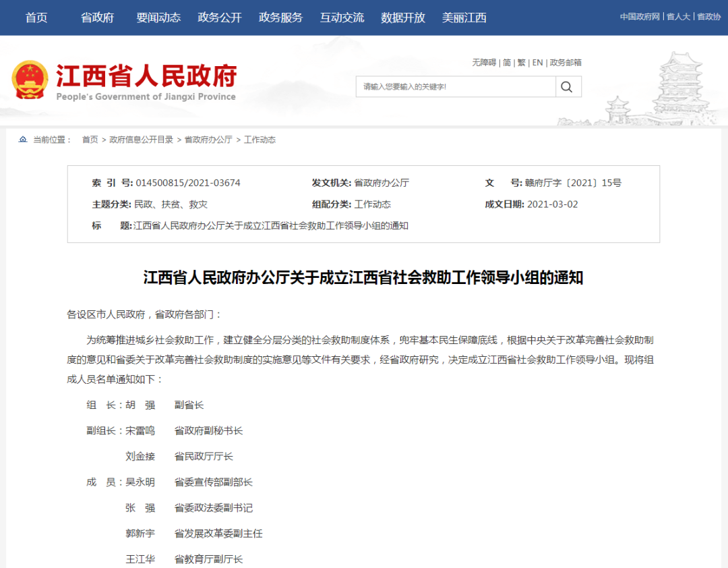Open the 要闻动态 section
The image size is (728, 568).
tap(158, 18)
